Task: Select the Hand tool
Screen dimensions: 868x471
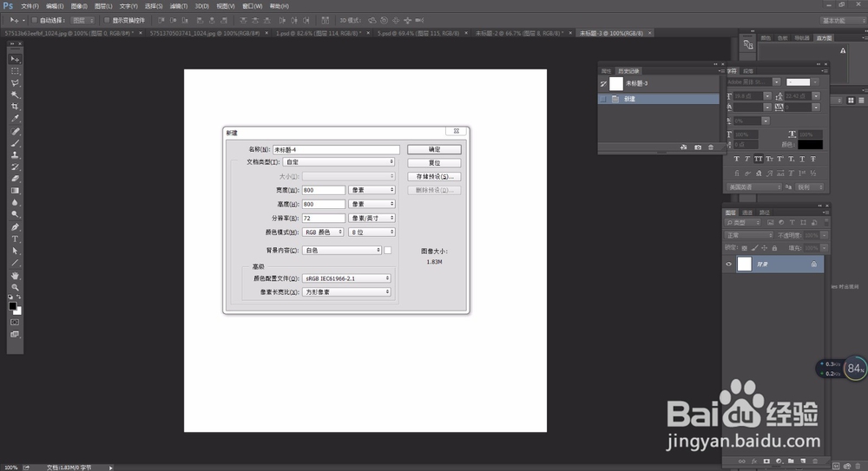Action: tap(15, 276)
